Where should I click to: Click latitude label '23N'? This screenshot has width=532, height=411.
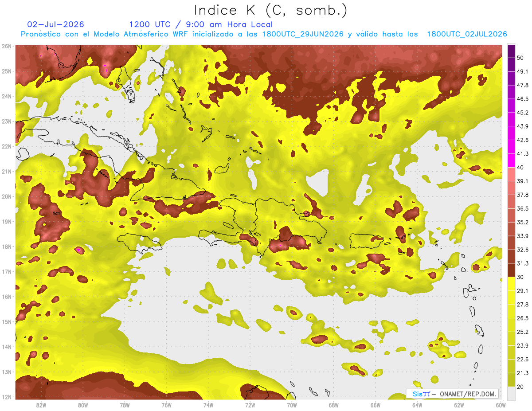click(x=6, y=121)
